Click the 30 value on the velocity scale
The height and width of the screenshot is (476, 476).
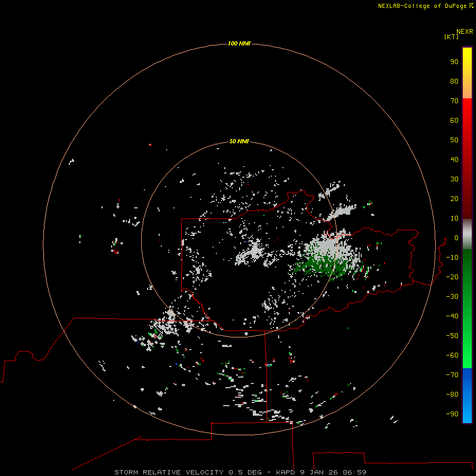454,179
